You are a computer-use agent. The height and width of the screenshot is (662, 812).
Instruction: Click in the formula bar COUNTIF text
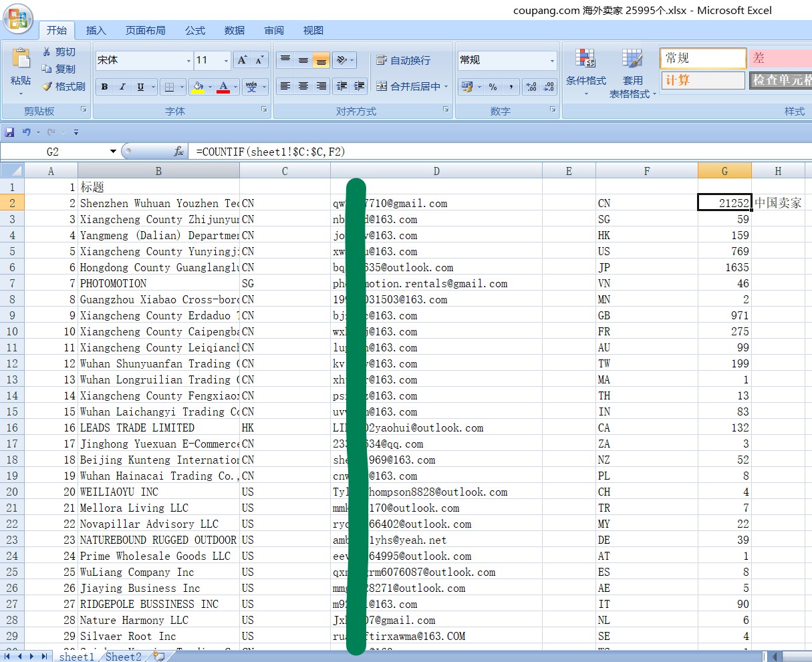271,152
